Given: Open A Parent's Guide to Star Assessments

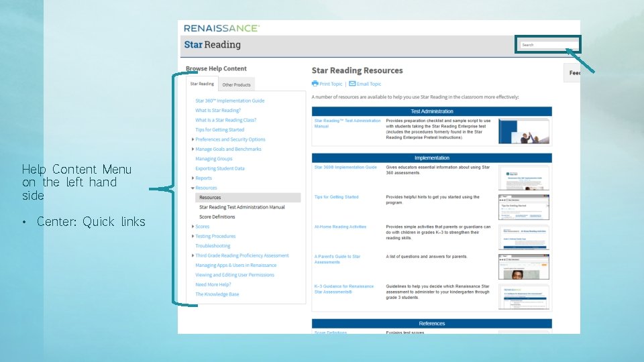Looking at the screenshot, I should pyautogui.click(x=337, y=259).
